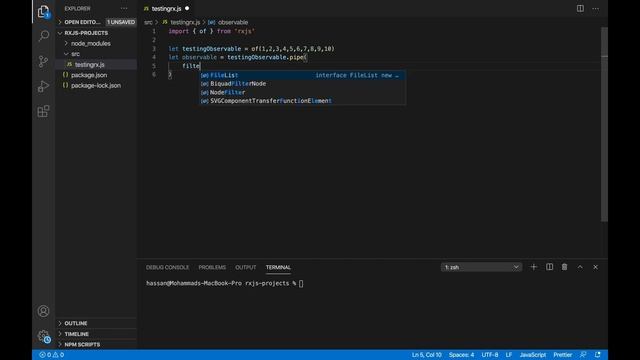The image size is (640, 360).
Task: Kill terminal with trash icon
Action: tap(564, 267)
